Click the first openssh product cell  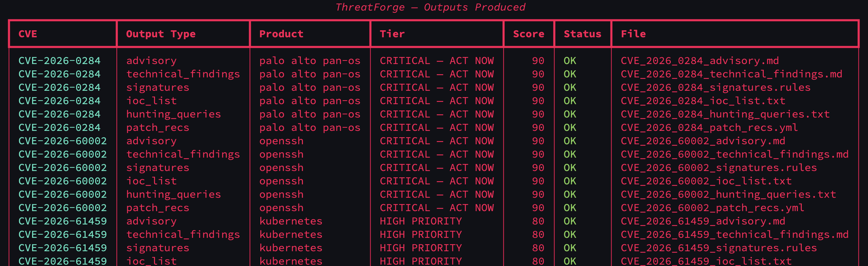click(x=281, y=141)
